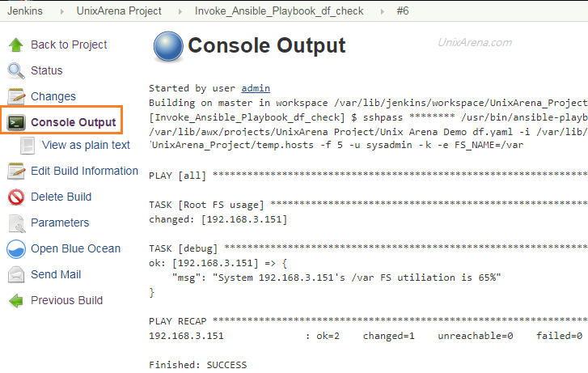Open the Back to Project link
Screen dimensions: 588x373
coord(69,45)
